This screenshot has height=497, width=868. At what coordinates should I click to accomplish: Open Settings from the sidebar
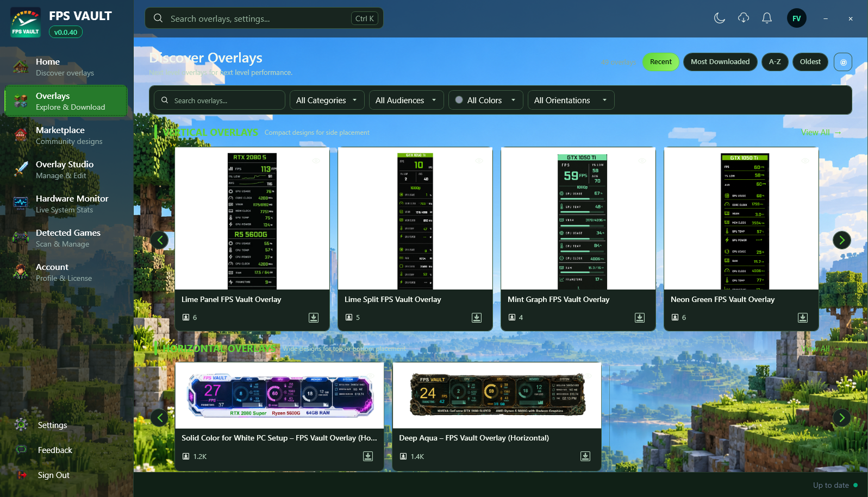[66, 425]
